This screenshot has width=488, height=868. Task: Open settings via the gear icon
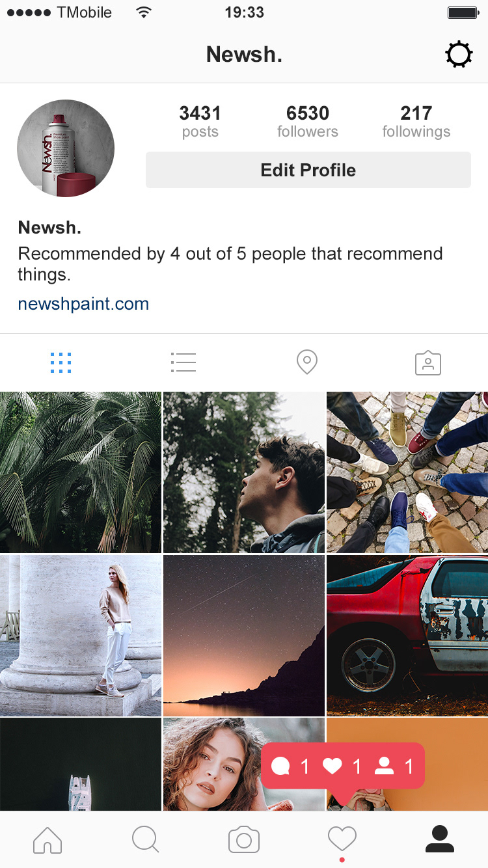459,55
